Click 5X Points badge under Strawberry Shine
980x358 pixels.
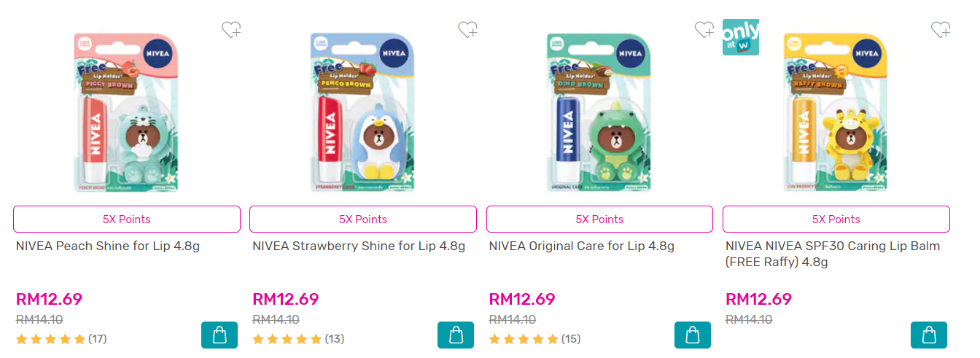(363, 219)
